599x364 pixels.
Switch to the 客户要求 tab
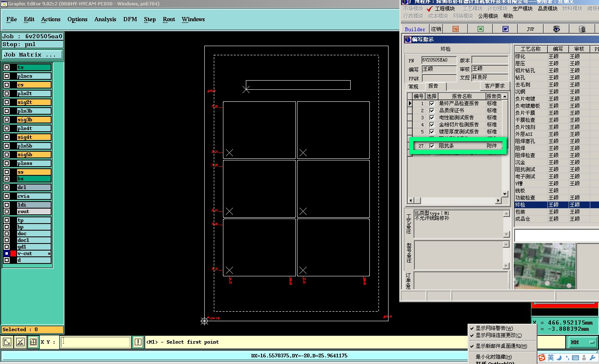[x=494, y=86]
